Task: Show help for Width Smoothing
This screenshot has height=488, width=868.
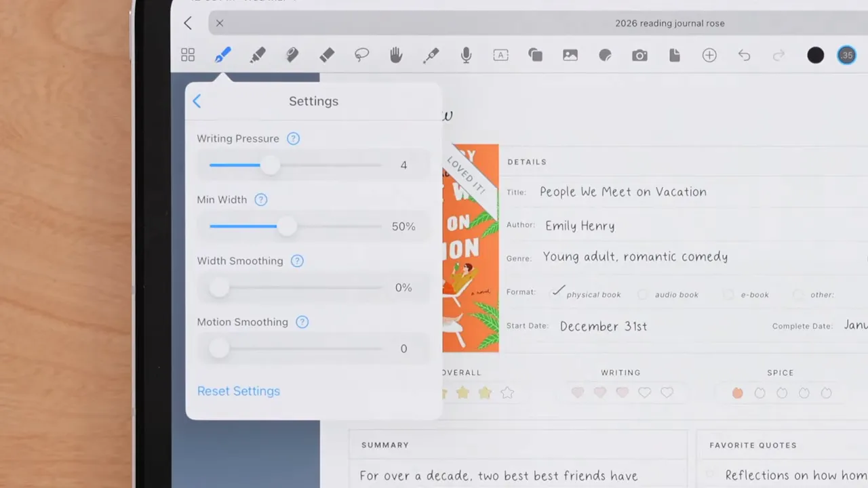Action: (x=297, y=261)
